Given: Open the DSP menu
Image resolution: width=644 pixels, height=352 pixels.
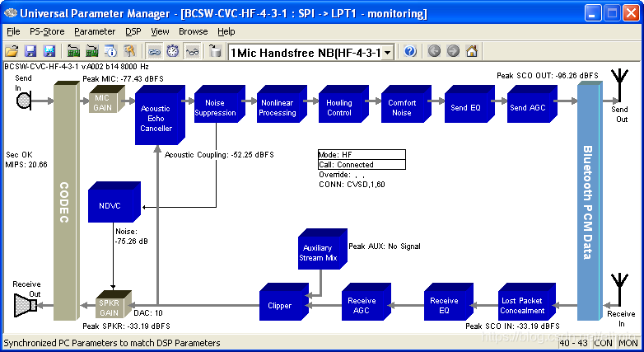Looking at the screenshot, I should [x=133, y=31].
